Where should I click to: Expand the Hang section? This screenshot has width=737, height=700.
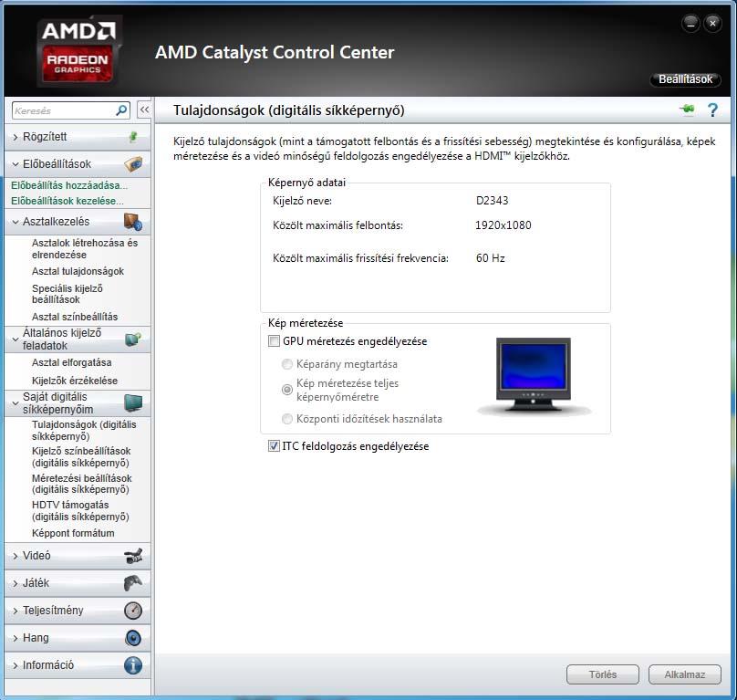coord(16,638)
